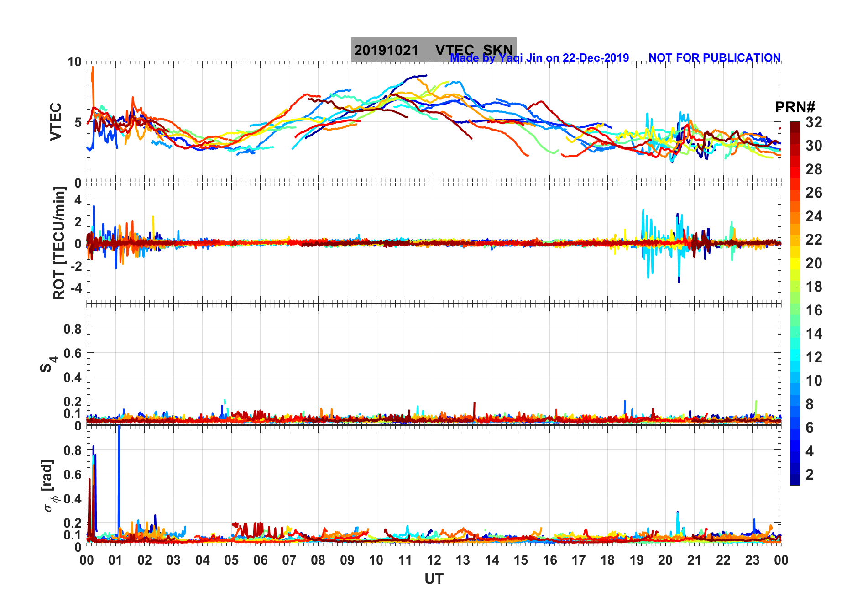Screen dimensions: 868x607
Task: Click the "6" tick label on the colorbar
Action: (810, 428)
